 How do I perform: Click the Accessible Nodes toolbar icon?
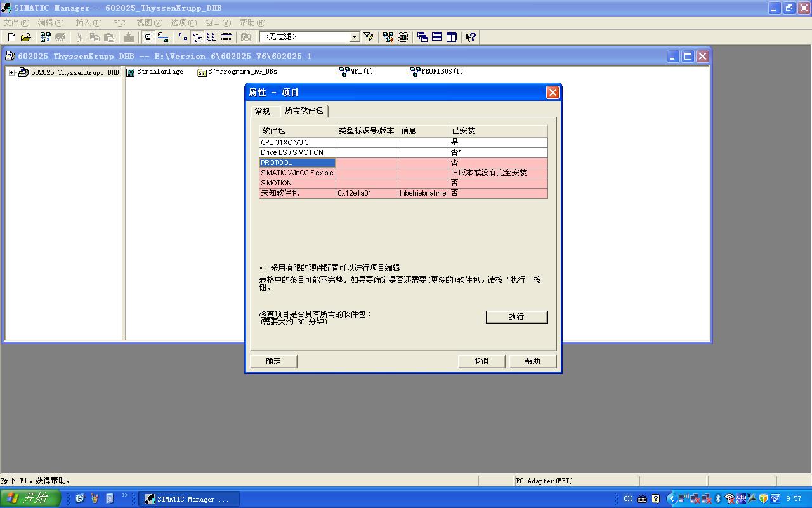(x=46, y=37)
